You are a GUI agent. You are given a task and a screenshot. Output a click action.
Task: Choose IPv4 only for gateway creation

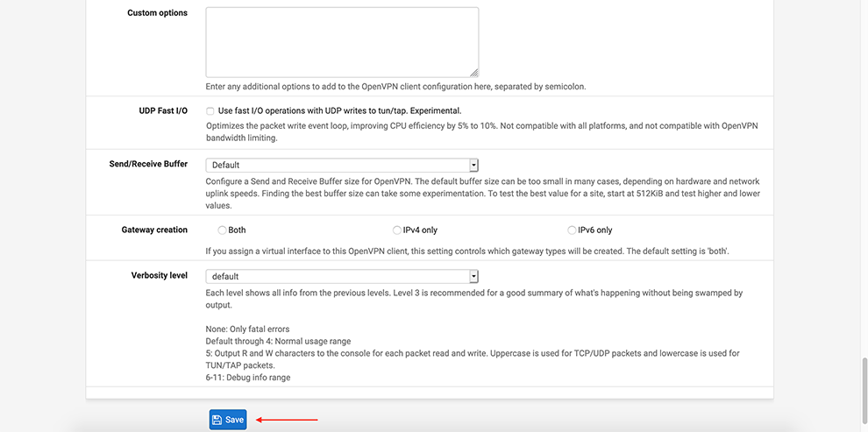397,230
